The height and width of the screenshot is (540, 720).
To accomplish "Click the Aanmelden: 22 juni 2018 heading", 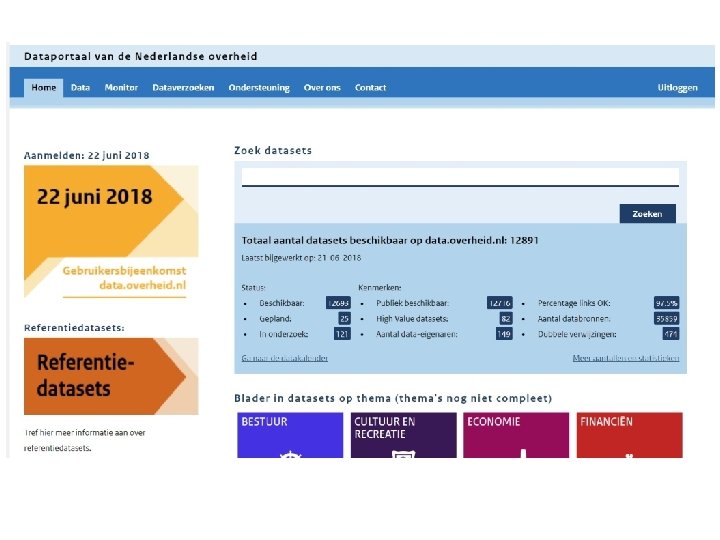I will [x=87, y=155].
